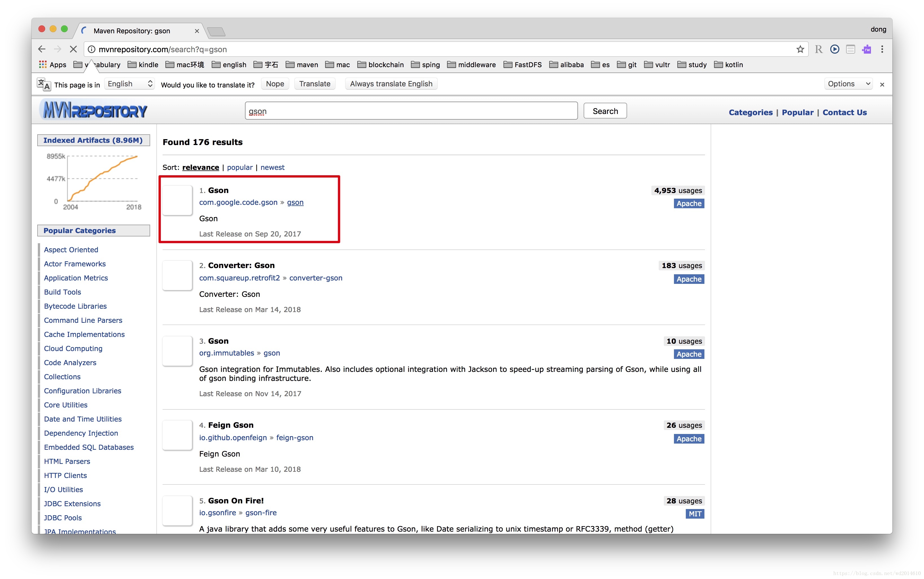Open the Aspect Oriented category

click(71, 250)
